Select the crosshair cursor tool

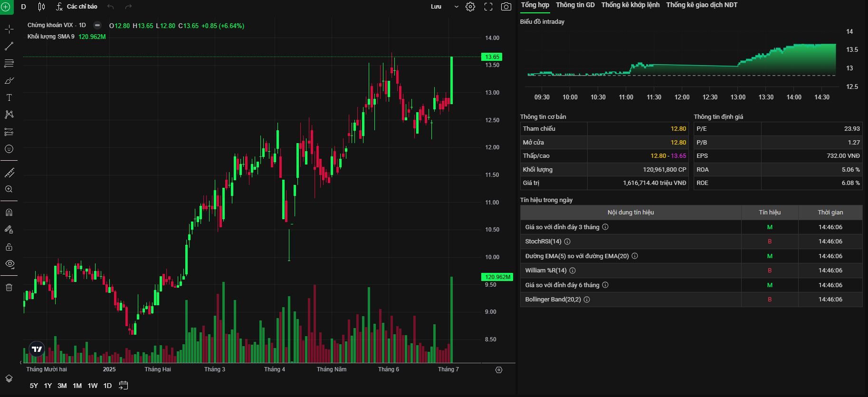click(9, 29)
